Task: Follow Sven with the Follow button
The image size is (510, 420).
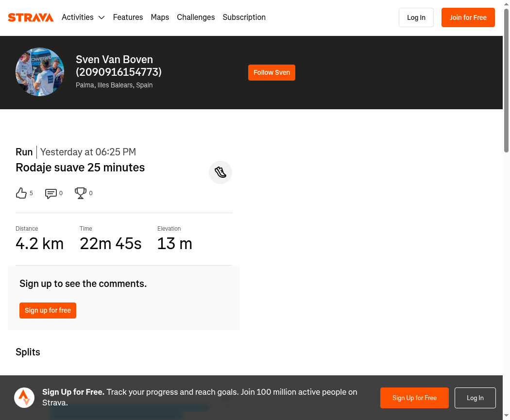Action: (x=272, y=72)
